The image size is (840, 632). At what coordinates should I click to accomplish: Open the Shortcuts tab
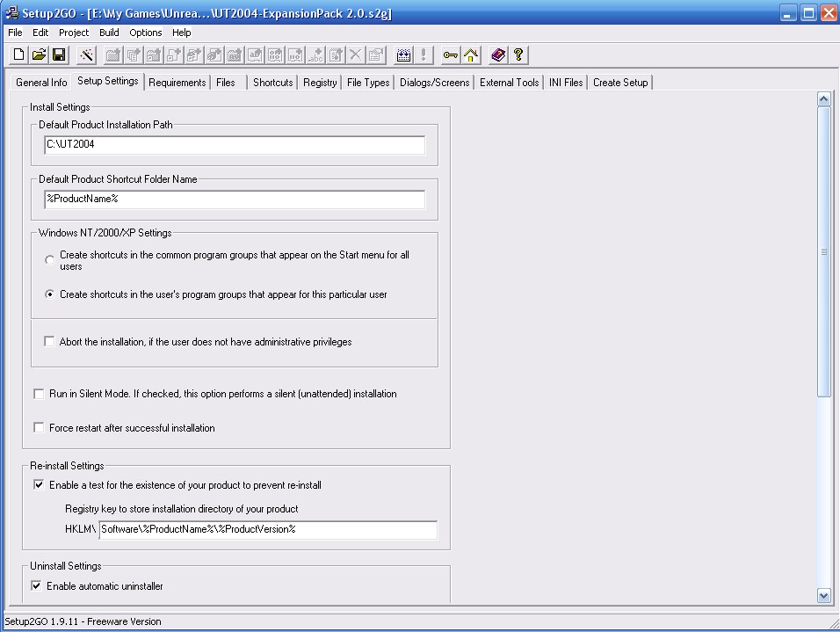272,83
